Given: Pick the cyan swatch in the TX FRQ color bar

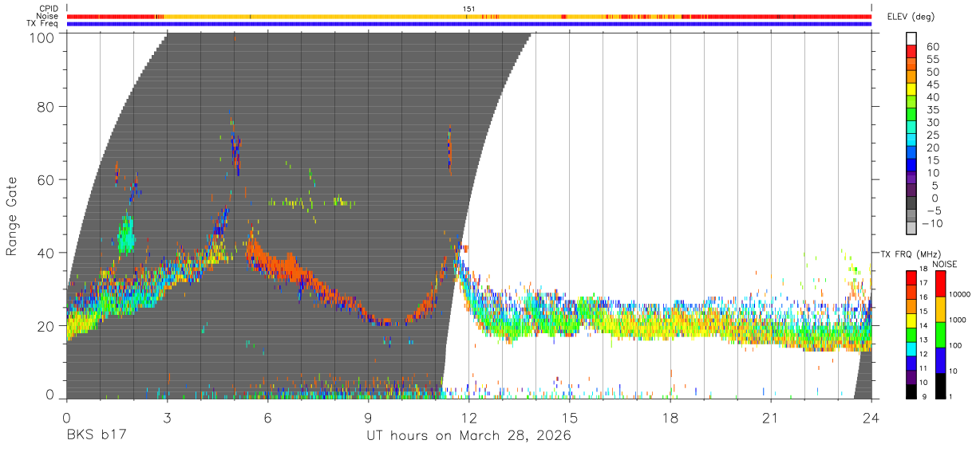Looking at the screenshot, I should (x=911, y=348).
